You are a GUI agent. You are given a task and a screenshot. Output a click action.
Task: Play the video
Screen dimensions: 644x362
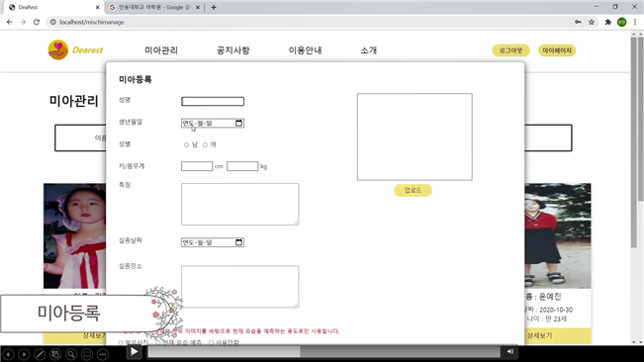pos(134,352)
